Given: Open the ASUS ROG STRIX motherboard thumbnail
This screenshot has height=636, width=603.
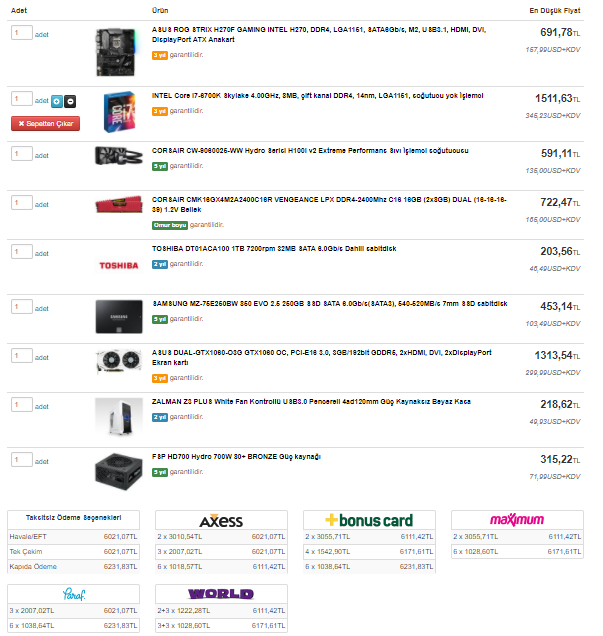Looking at the screenshot, I should point(116,52).
